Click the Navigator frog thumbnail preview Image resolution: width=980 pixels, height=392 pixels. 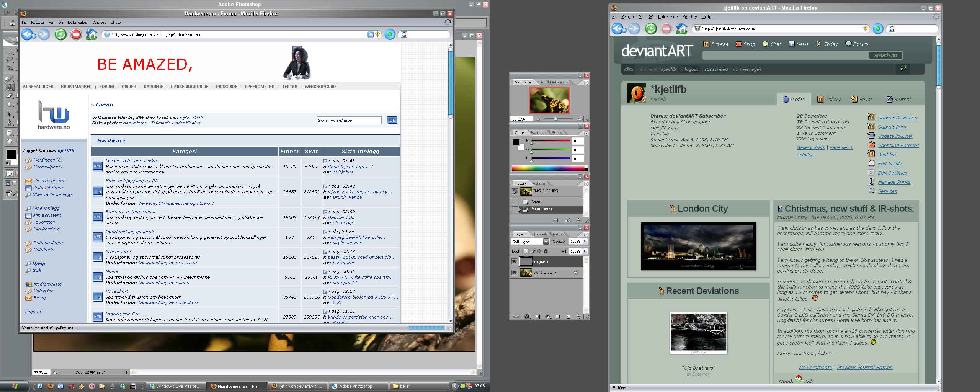[x=549, y=100]
